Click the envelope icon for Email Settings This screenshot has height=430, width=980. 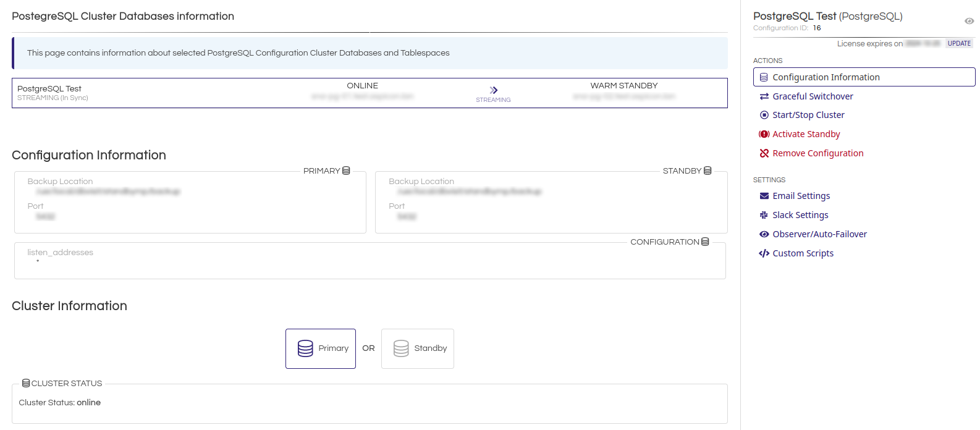pos(764,196)
